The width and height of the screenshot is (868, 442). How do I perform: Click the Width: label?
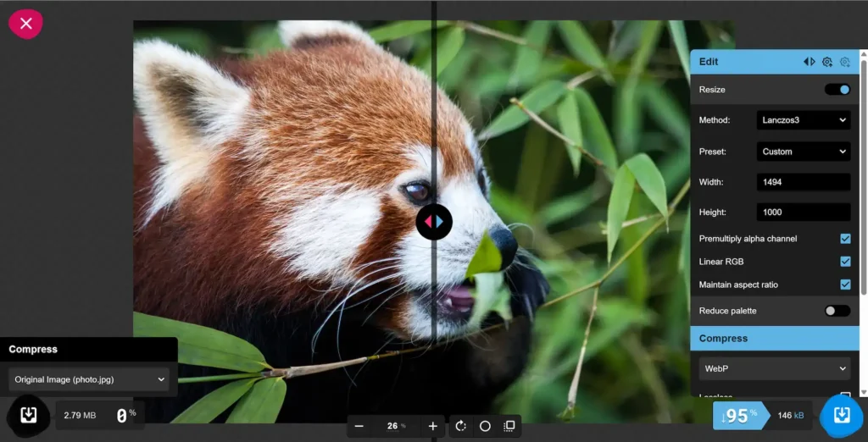tap(711, 182)
